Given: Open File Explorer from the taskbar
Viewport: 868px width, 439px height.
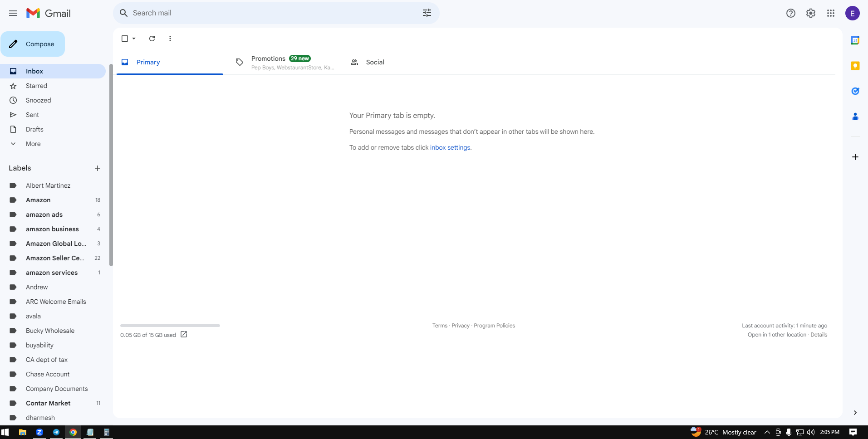Looking at the screenshot, I should click(x=22, y=432).
